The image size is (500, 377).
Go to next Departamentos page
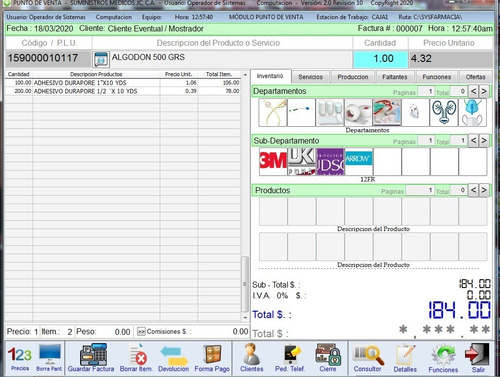pos(484,91)
